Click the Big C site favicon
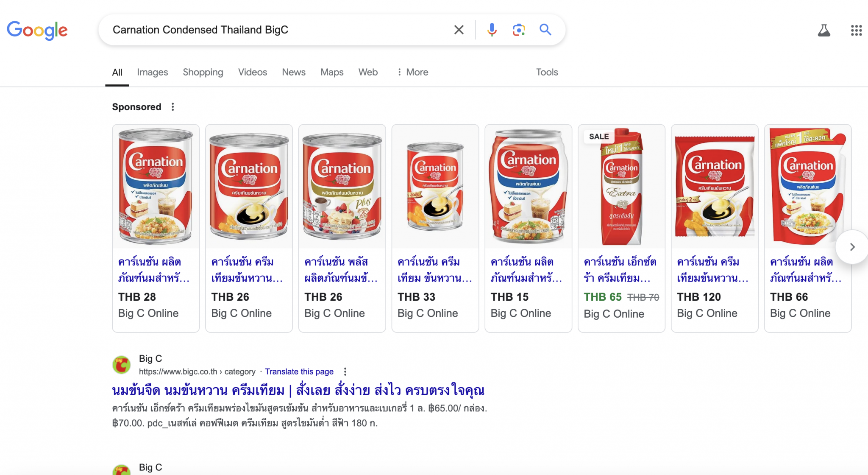The height and width of the screenshot is (475, 868). 121,365
